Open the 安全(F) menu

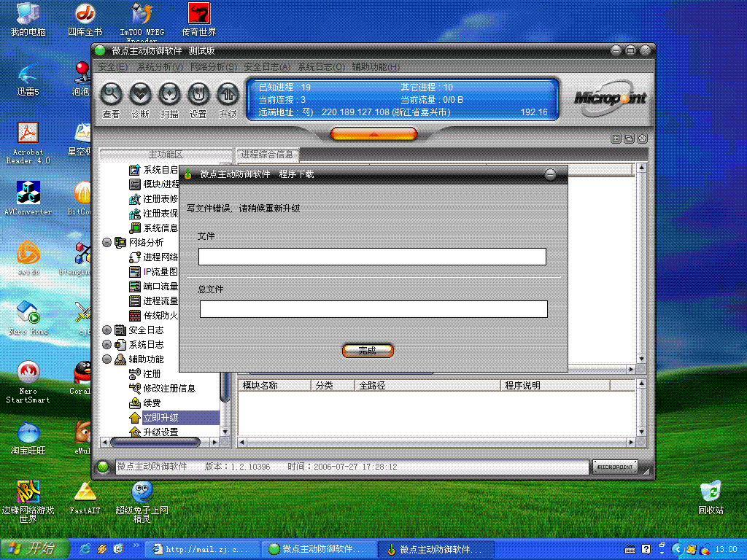click(x=113, y=67)
